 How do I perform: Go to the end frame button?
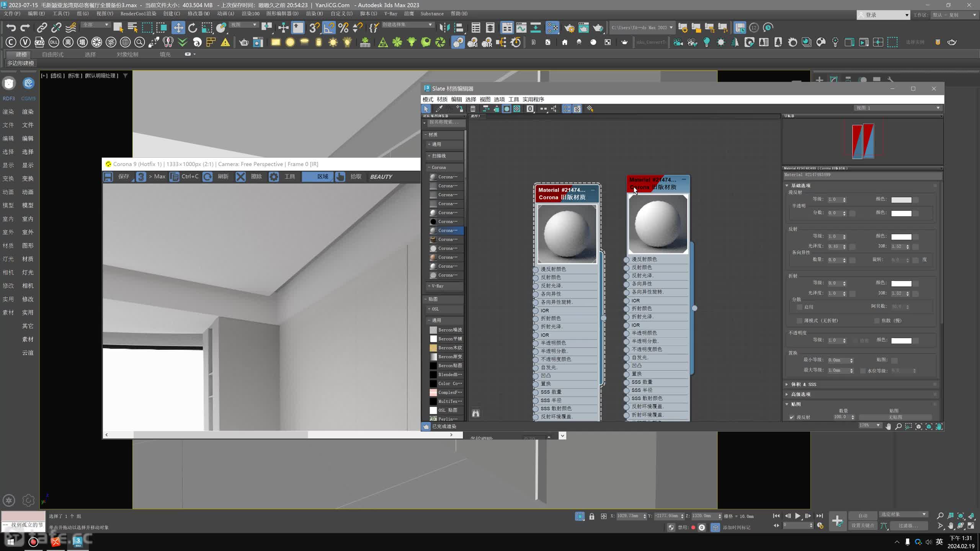pyautogui.click(x=820, y=516)
